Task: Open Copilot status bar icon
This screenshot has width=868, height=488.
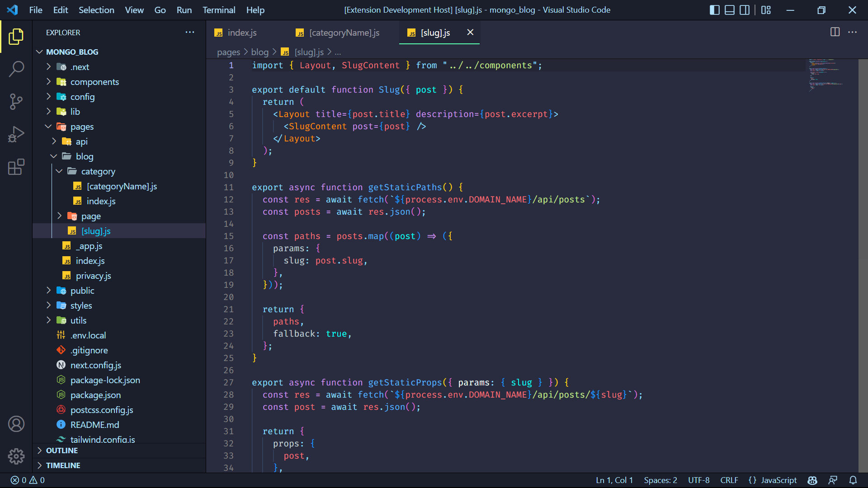Action: pos(812,480)
